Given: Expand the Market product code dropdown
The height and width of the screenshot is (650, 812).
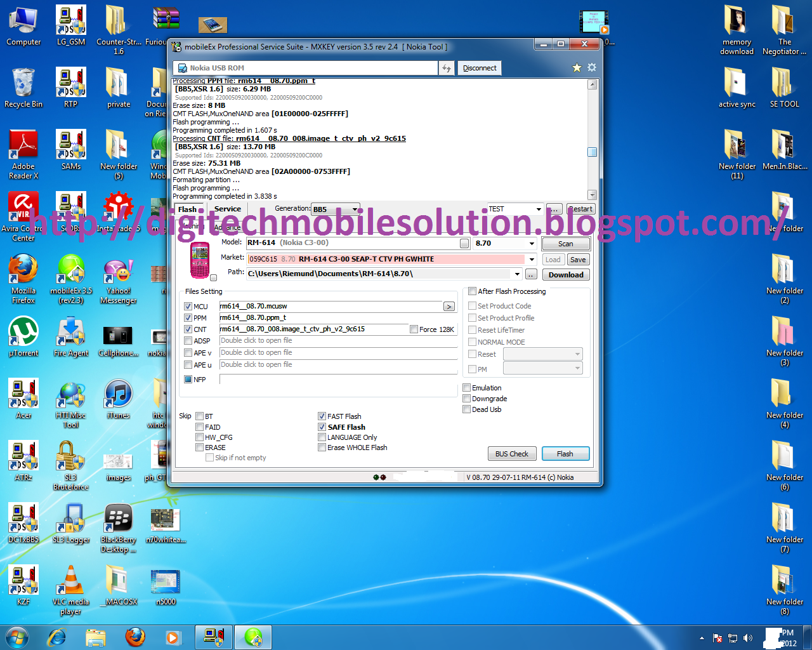Looking at the screenshot, I should 531,259.
